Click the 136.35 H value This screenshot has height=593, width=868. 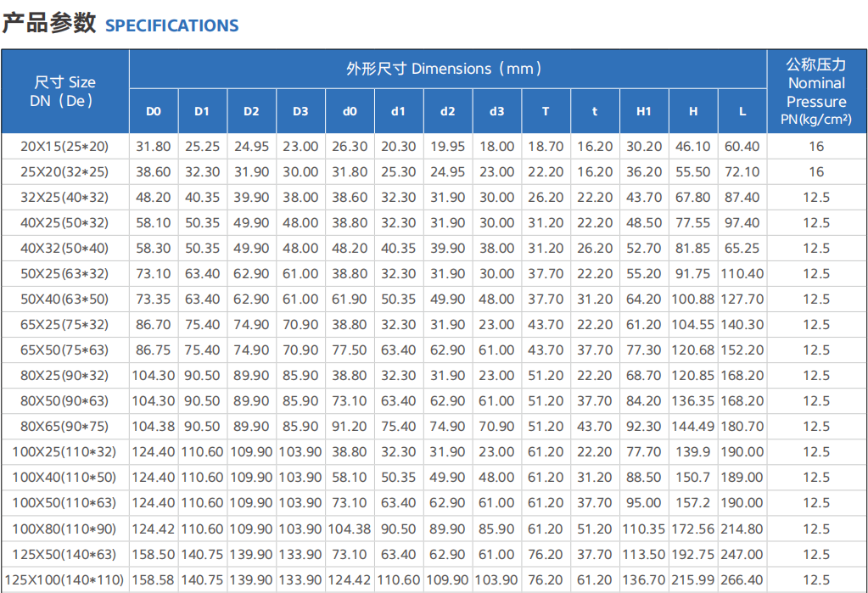coord(693,401)
